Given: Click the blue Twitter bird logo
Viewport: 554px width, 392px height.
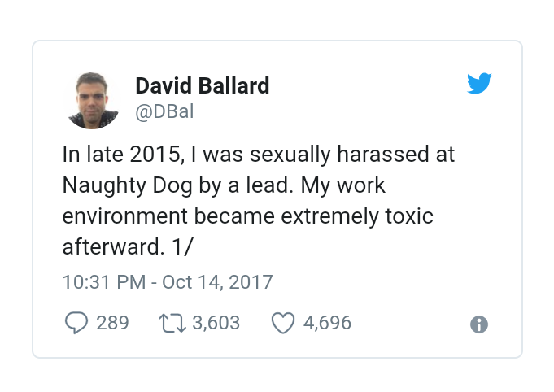Looking at the screenshot, I should click(479, 83).
